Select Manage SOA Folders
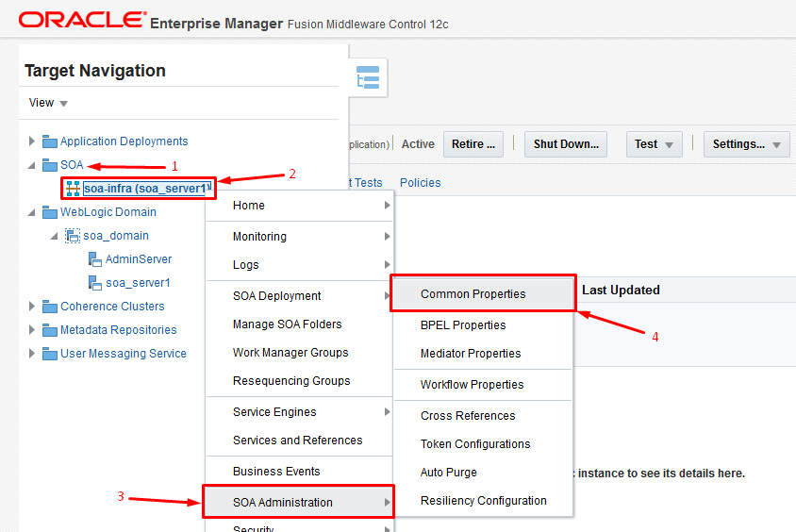 point(300,324)
